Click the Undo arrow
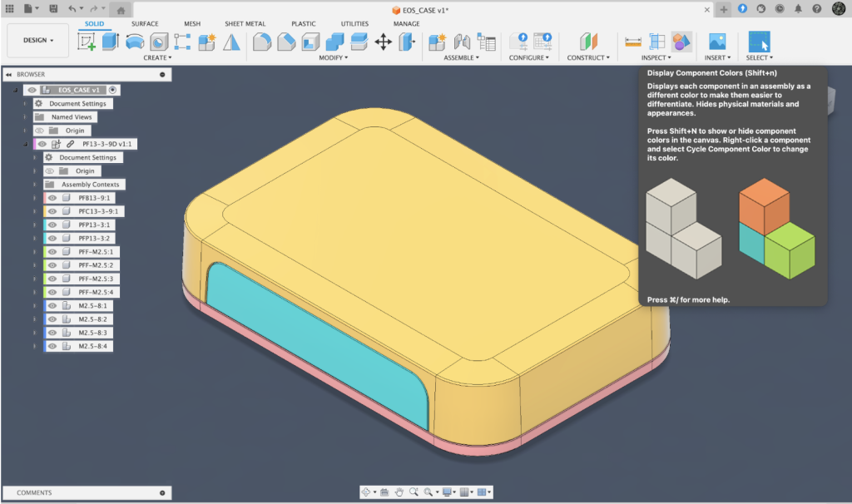Screen dimensions: 852x504 pos(72,8)
